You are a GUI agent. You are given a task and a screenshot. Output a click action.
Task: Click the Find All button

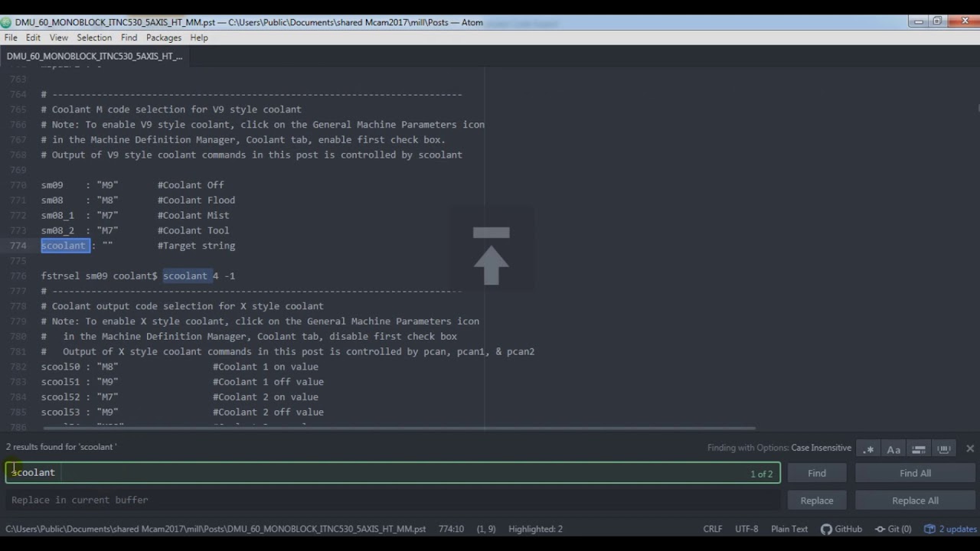point(915,473)
